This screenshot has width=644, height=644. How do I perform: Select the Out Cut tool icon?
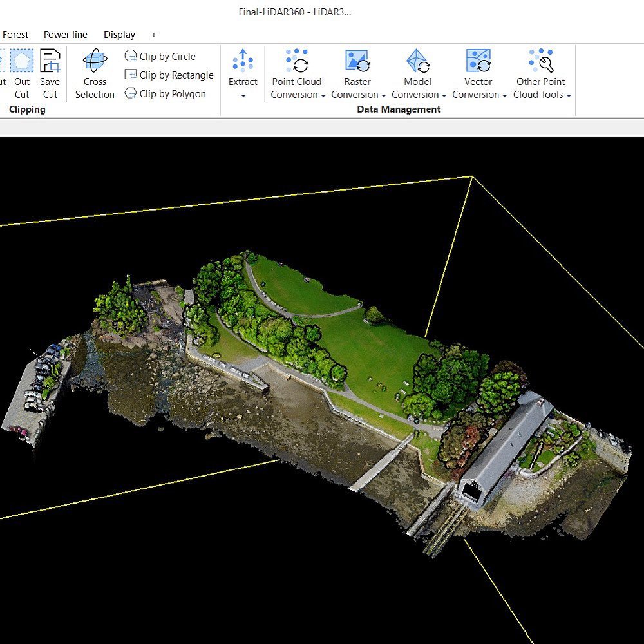click(22, 61)
